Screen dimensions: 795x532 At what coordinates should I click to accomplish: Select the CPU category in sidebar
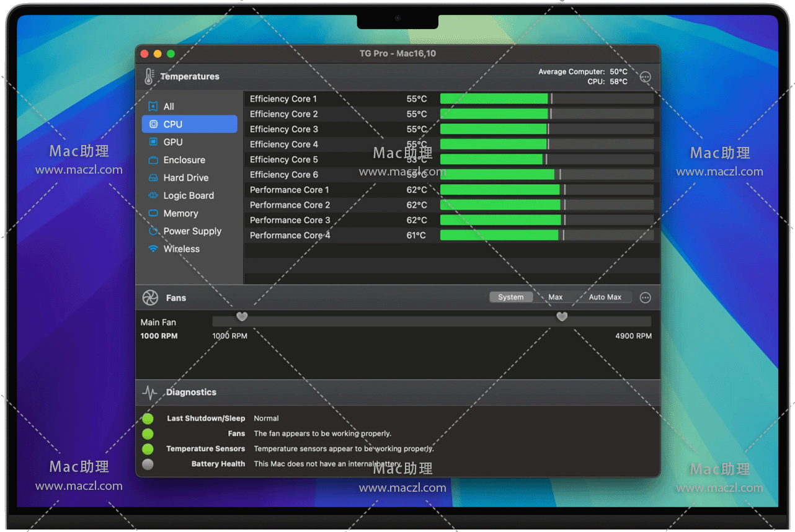click(172, 125)
